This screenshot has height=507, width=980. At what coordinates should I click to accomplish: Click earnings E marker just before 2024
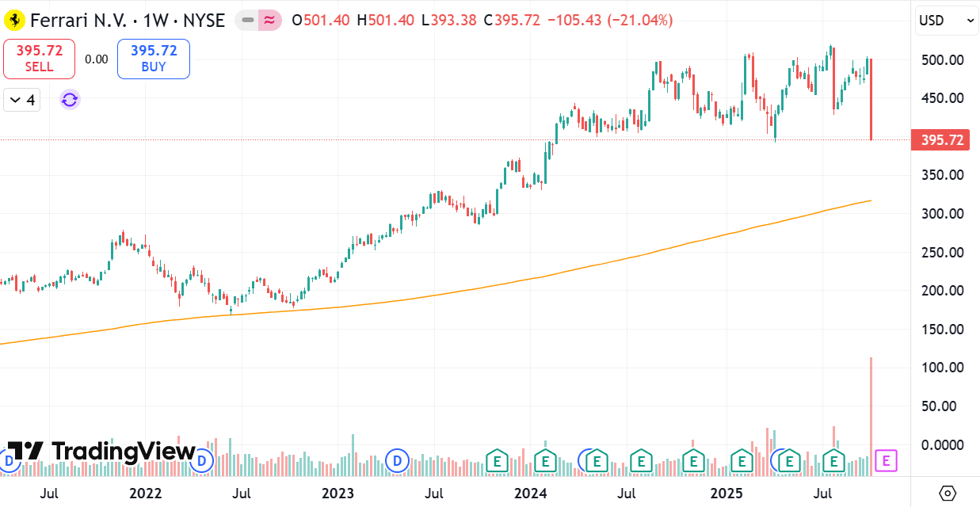(498, 460)
